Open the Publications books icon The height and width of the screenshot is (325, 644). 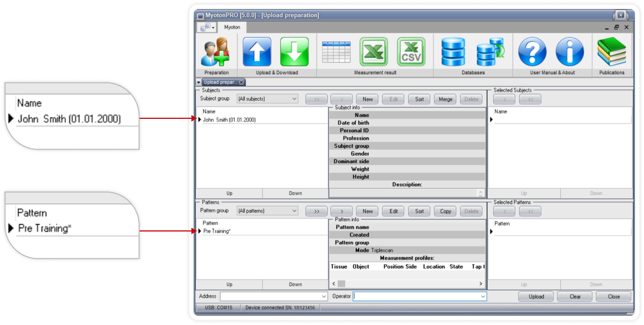(611, 52)
